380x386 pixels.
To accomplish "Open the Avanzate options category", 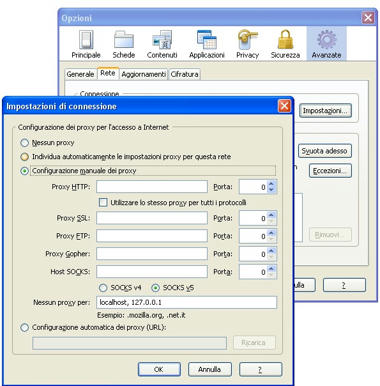I will [326, 44].
